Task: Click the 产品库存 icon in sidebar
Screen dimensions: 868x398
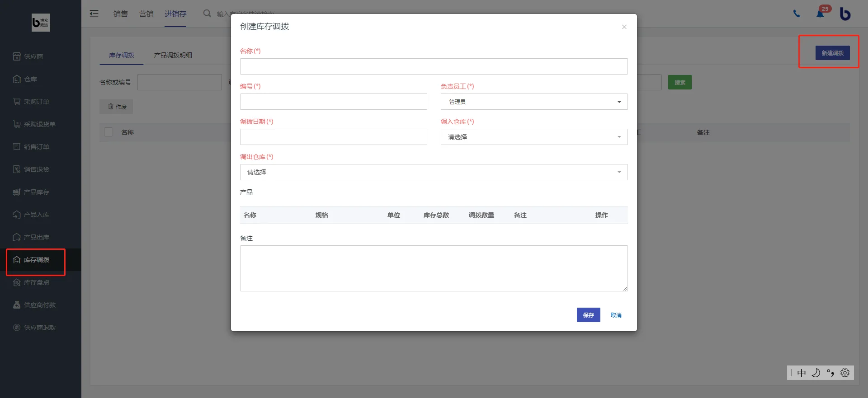Action: 17,192
